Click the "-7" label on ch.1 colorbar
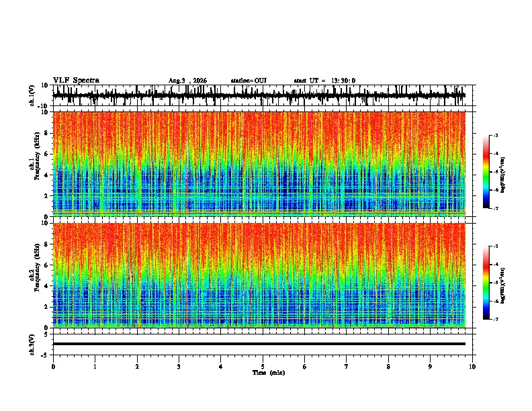The image size is (532, 411). coord(495,208)
